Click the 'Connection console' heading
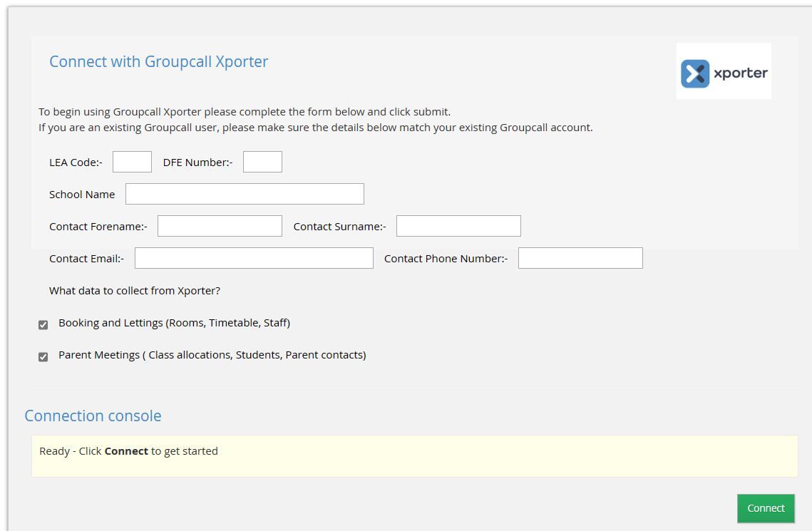The image size is (812, 531). point(93,416)
